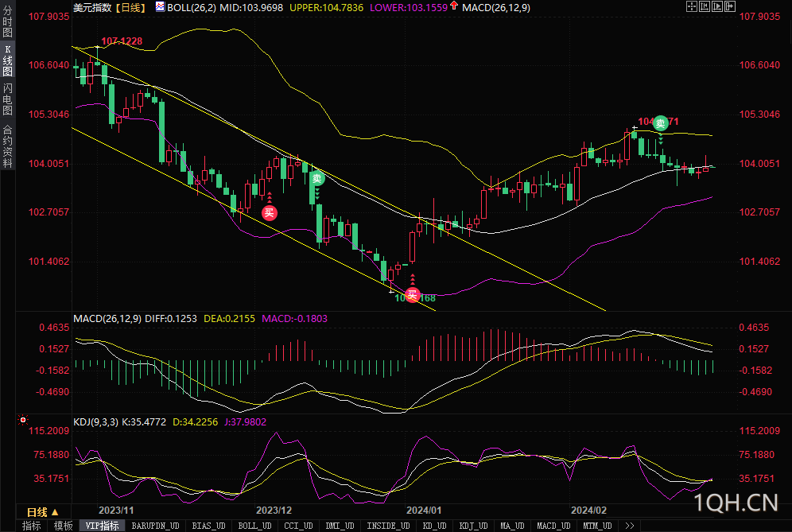Click the green 卖 sell marker at 2024/02 high
792x532 pixels.
point(660,123)
